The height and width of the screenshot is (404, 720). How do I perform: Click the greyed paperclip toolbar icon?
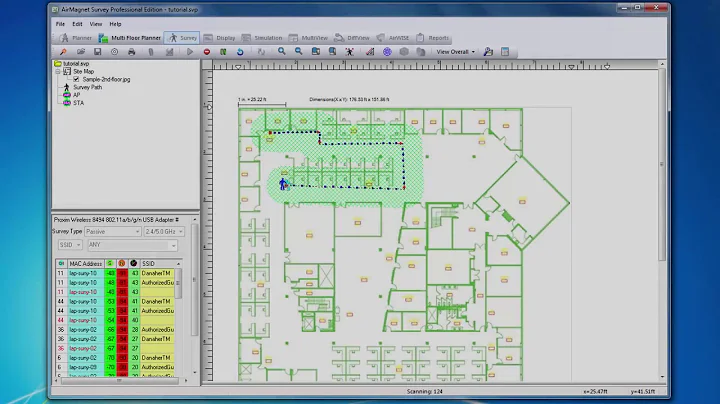[151, 52]
